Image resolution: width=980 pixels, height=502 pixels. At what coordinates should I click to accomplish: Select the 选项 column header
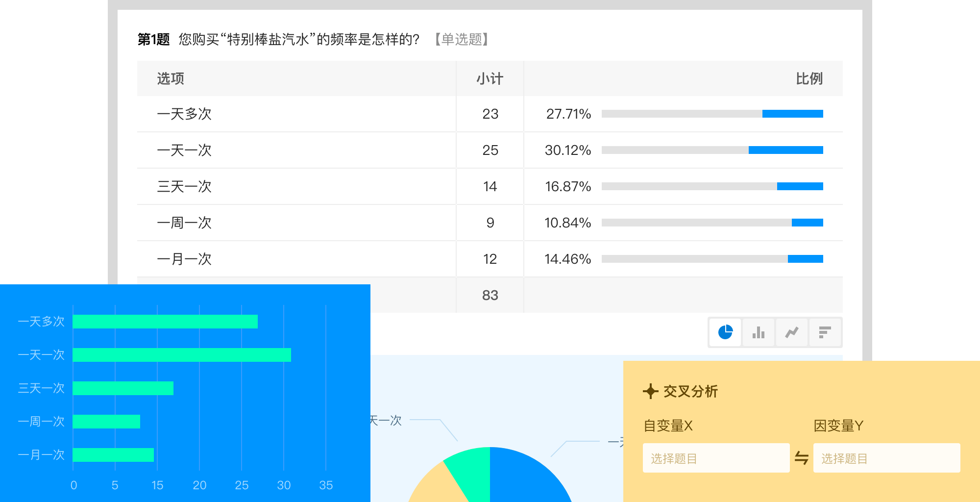(x=171, y=78)
